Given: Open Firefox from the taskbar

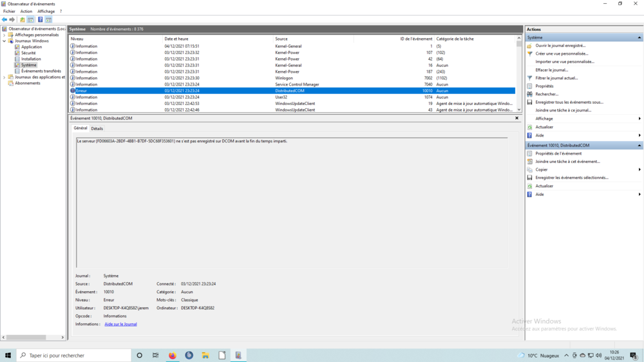Looking at the screenshot, I should (x=172, y=356).
